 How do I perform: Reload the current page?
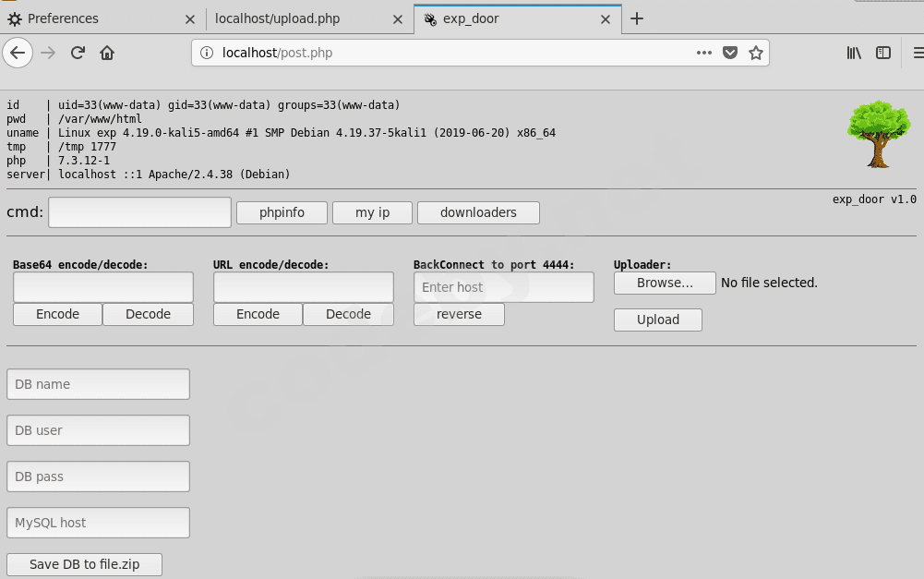[x=78, y=53]
